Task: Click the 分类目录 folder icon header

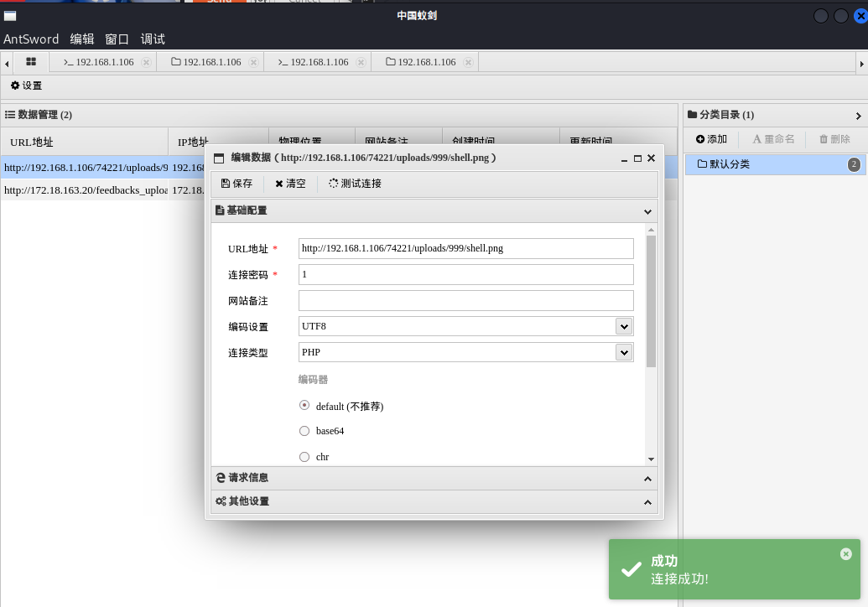Action: (x=692, y=115)
